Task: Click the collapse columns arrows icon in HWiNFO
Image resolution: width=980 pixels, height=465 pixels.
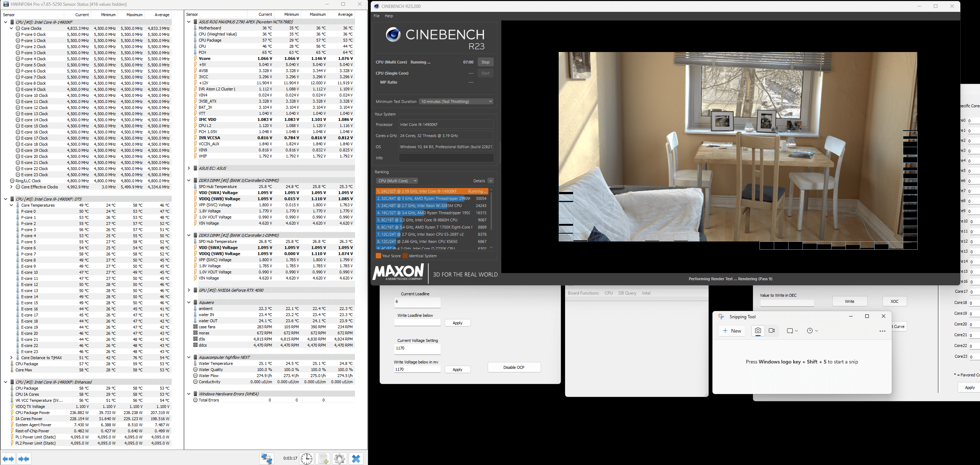Action: tap(24, 459)
